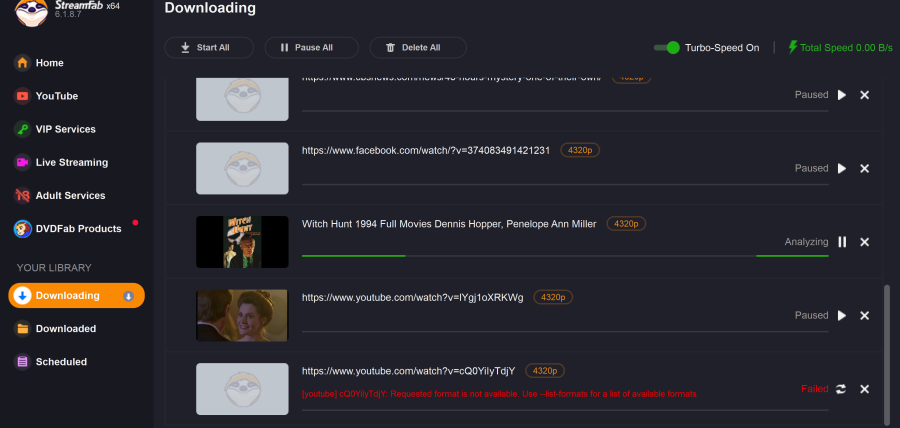Resume the paused Facebook video download

coord(842,168)
